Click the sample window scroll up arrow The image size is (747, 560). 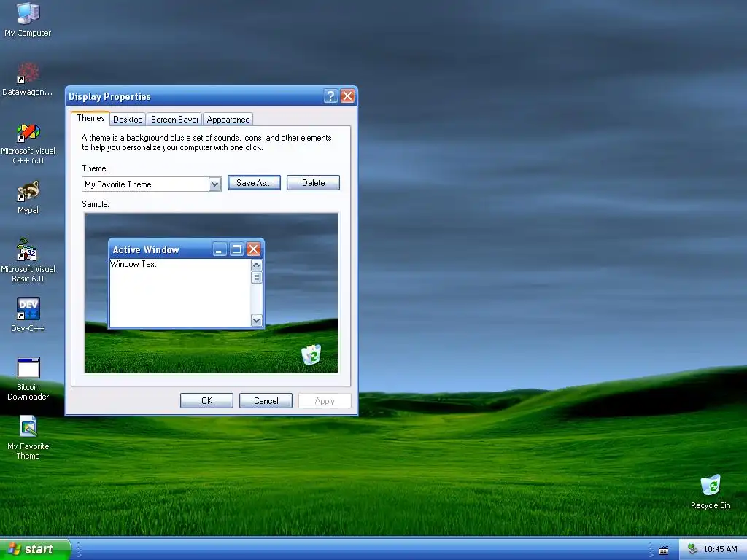[256, 265]
